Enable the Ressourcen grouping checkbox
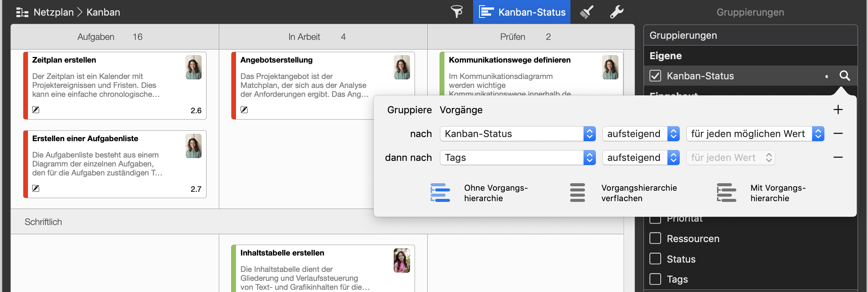Viewport: 868px width, 292px height. click(655, 238)
